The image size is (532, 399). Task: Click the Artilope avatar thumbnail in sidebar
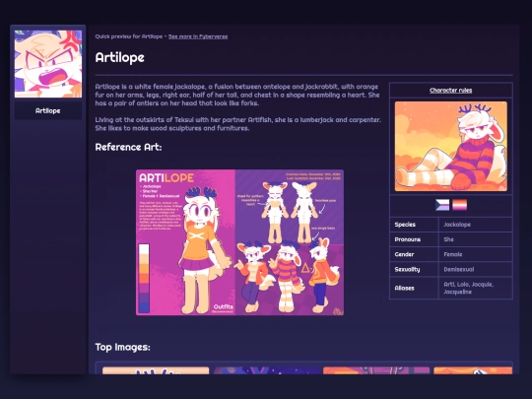pyautogui.click(x=48, y=64)
